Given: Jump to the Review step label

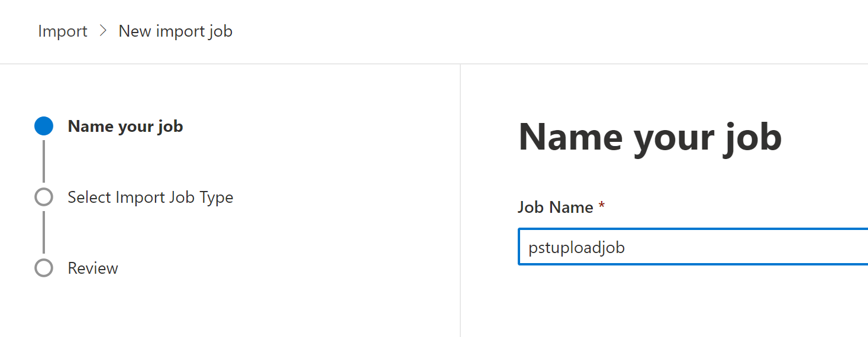Looking at the screenshot, I should point(93,268).
